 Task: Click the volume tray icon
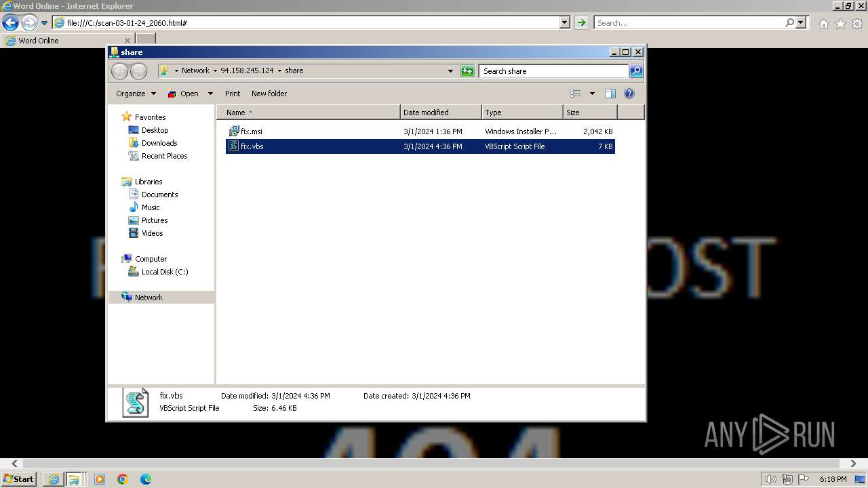pyautogui.click(x=770, y=479)
